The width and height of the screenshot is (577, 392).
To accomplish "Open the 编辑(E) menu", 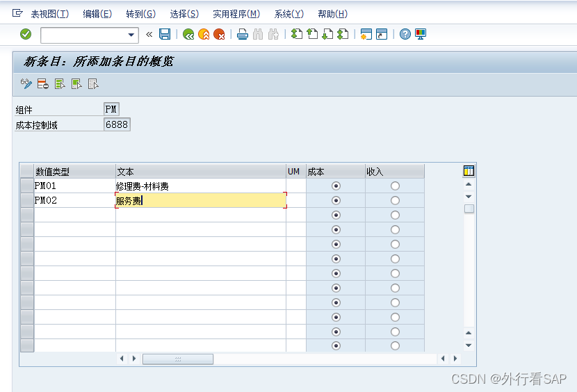I will point(97,14).
